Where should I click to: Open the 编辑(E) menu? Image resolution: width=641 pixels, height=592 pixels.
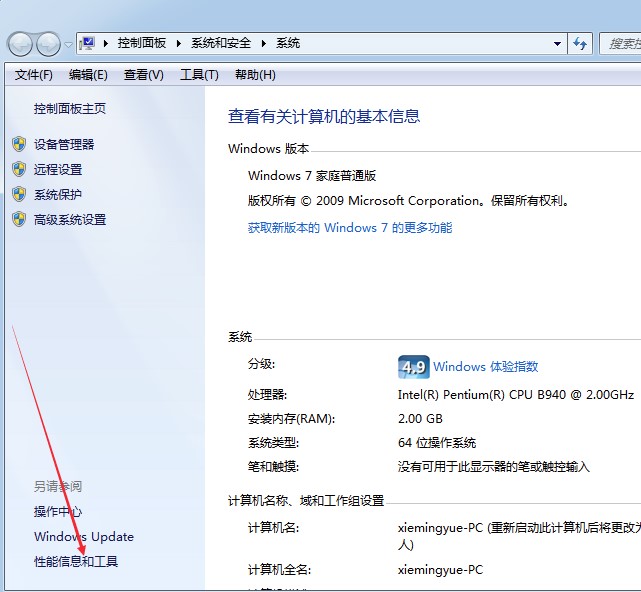coord(88,75)
